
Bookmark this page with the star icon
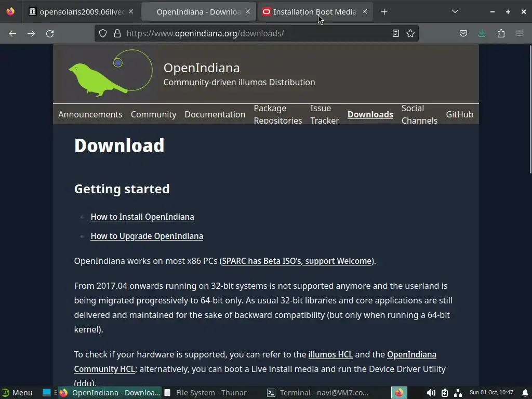pos(410,33)
